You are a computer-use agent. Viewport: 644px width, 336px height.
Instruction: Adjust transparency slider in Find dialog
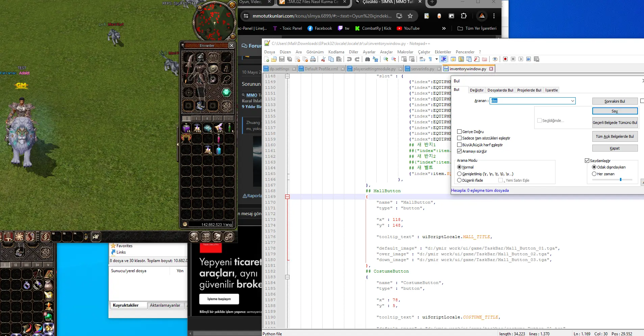point(620,180)
